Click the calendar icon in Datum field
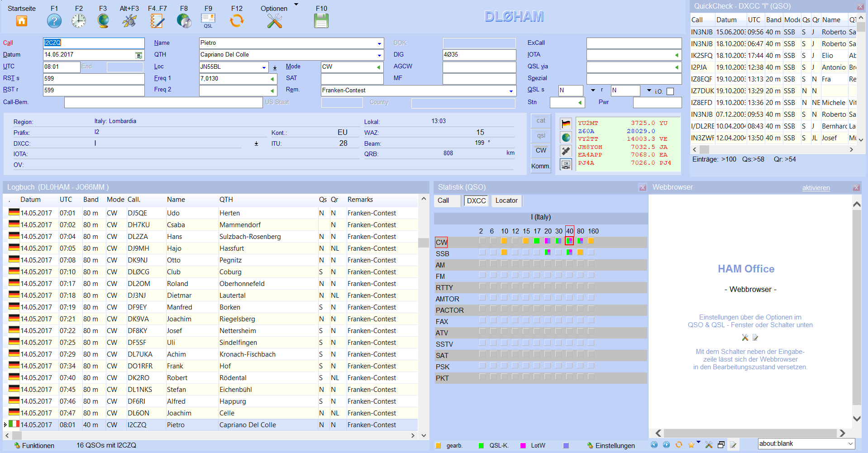The width and height of the screenshot is (868, 453). pos(138,55)
